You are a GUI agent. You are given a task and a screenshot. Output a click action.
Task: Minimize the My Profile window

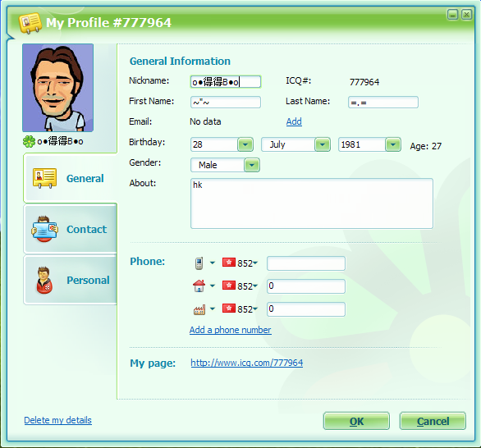(x=453, y=15)
